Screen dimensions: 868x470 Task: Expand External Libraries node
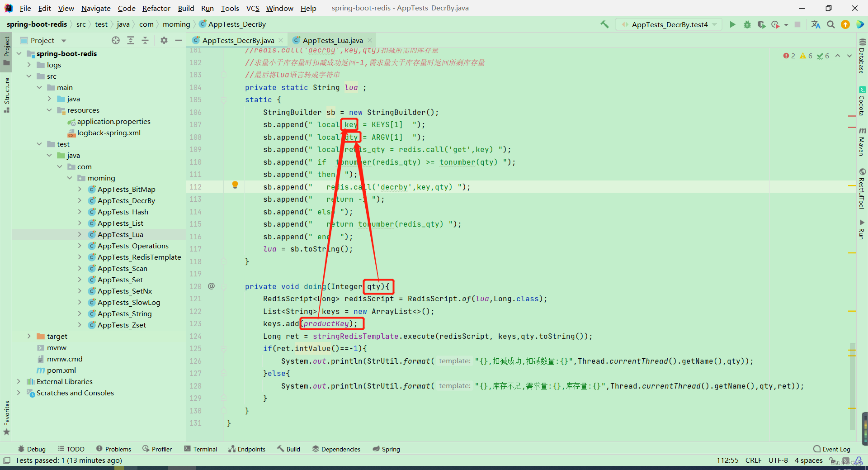pyautogui.click(x=19, y=381)
